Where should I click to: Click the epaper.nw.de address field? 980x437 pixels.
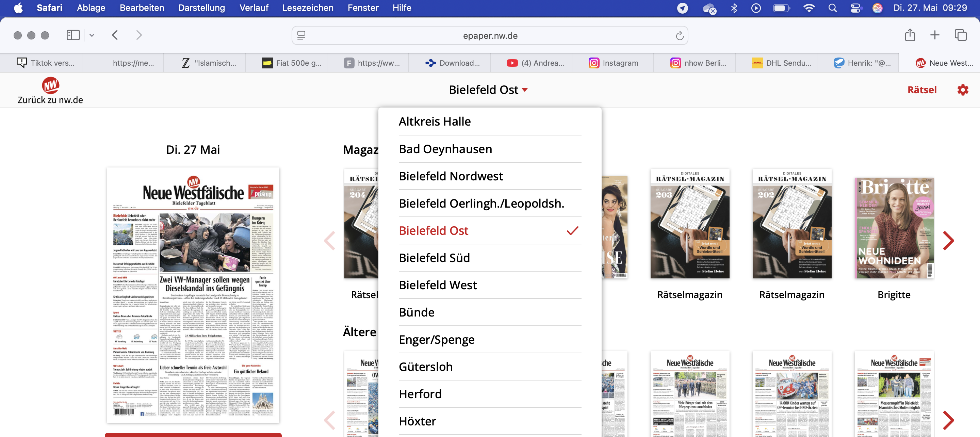pos(490,36)
